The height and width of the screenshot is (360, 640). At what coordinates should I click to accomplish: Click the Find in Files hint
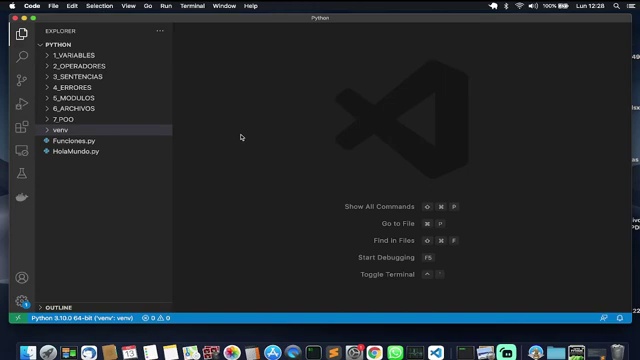(394, 241)
